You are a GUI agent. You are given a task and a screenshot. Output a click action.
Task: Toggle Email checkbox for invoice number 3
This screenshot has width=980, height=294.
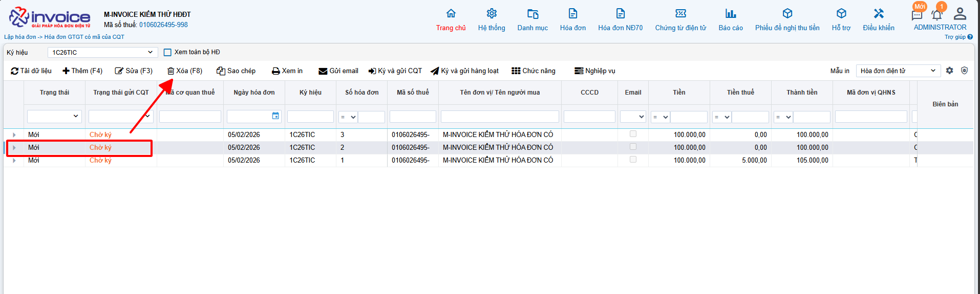click(x=633, y=134)
